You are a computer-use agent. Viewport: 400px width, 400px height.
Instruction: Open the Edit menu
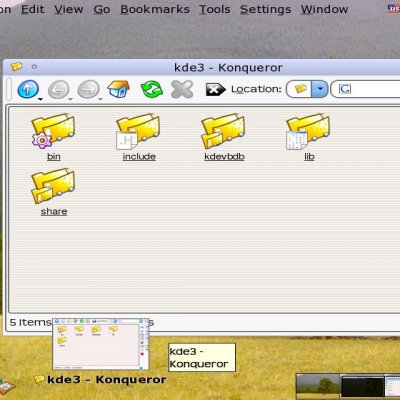32,9
